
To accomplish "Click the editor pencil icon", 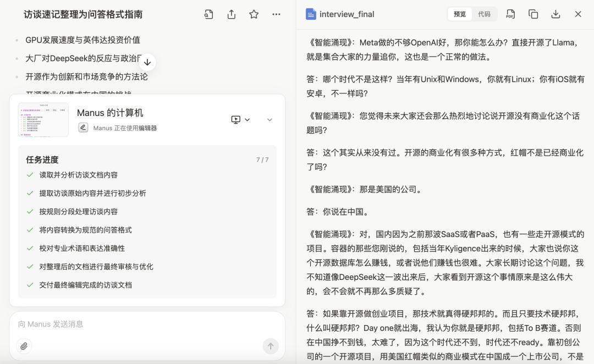I will point(83,128).
